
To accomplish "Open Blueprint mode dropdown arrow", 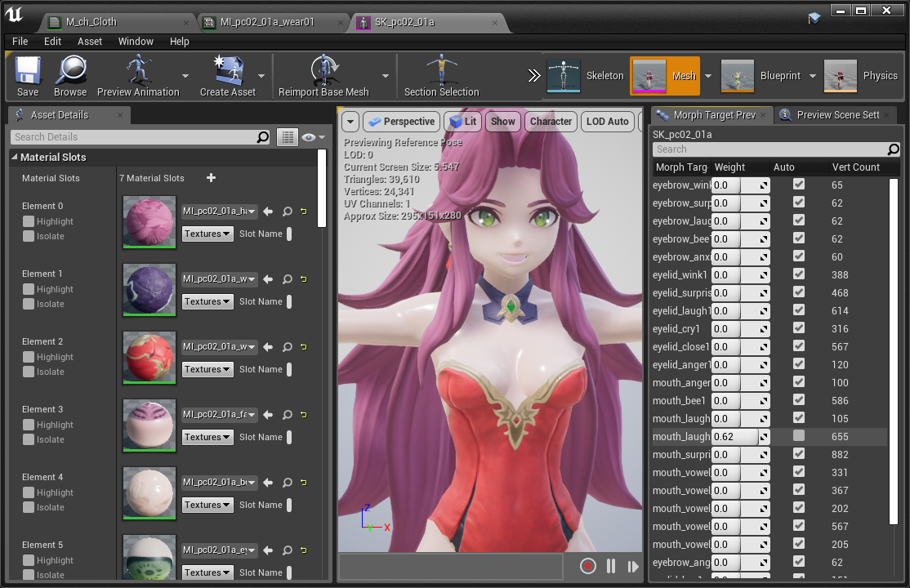I will 813,76.
